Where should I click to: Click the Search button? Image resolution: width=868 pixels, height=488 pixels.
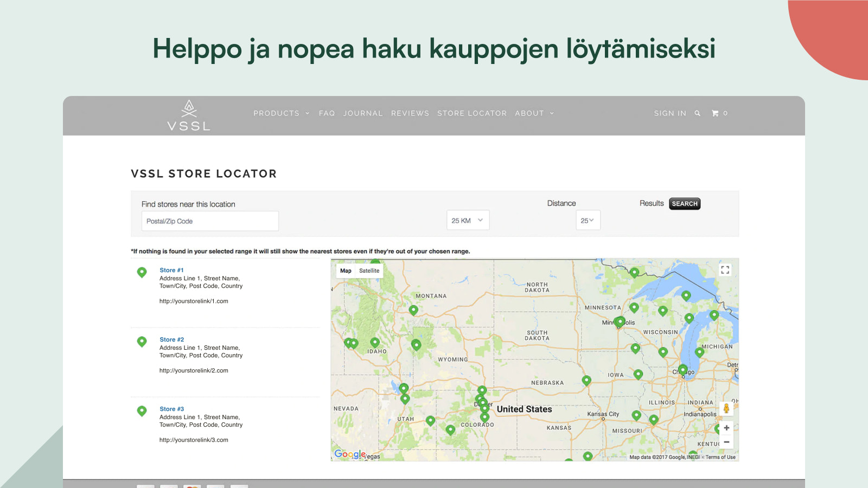[x=685, y=204]
